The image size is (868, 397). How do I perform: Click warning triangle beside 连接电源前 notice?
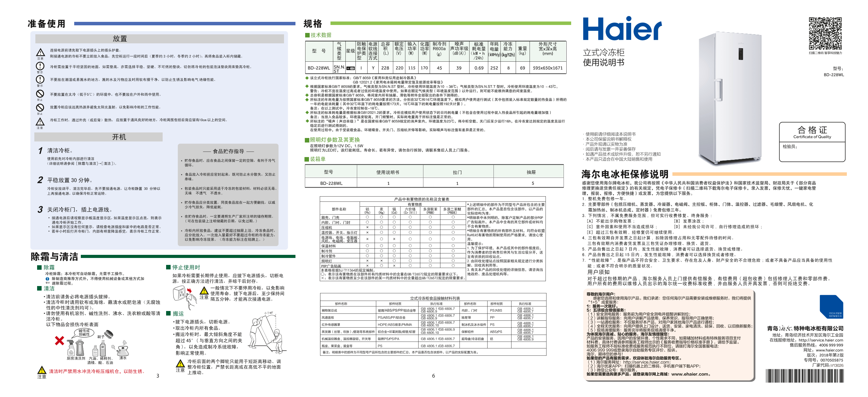click(40, 52)
